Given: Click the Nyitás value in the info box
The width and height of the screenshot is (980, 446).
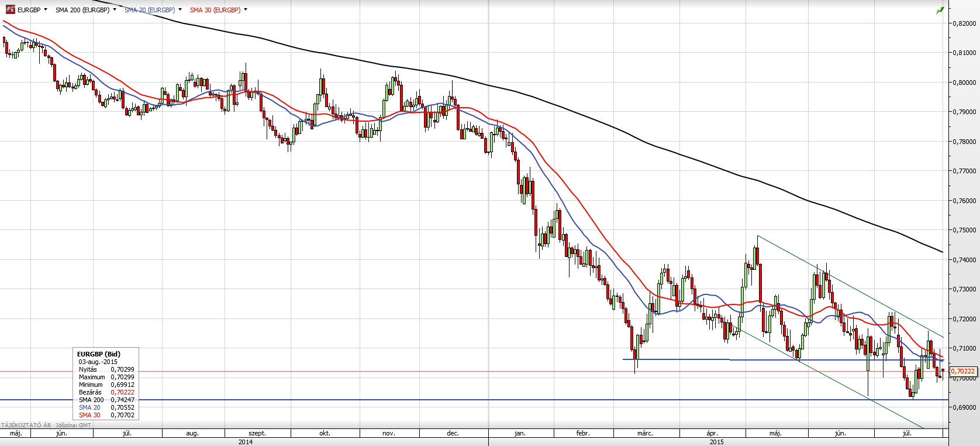Looking at the screenshot, I should [122, 369].
